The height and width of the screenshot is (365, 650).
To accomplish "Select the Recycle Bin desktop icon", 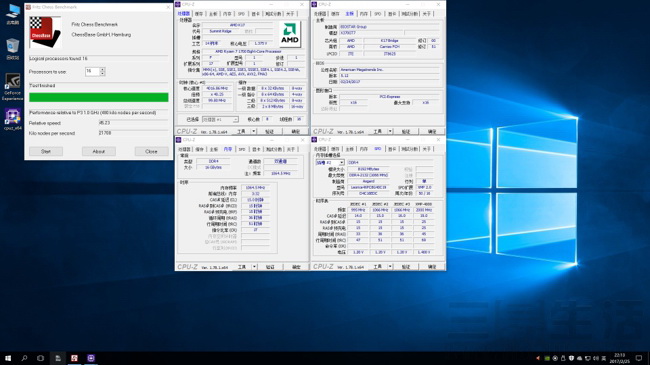I will tap(12, 49).
